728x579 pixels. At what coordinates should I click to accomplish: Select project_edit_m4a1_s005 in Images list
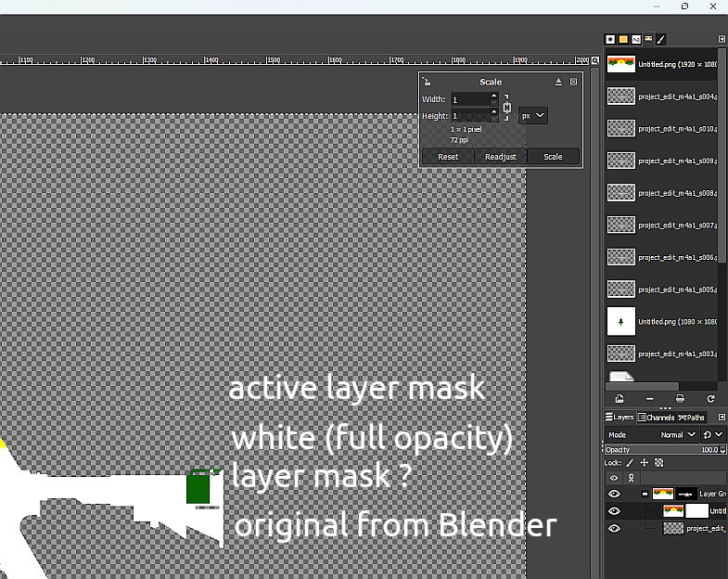(661, 289)
